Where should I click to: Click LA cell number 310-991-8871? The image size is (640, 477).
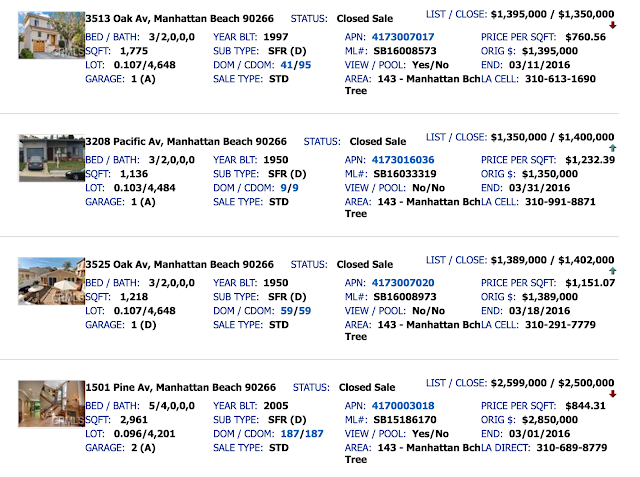(560, 202)
